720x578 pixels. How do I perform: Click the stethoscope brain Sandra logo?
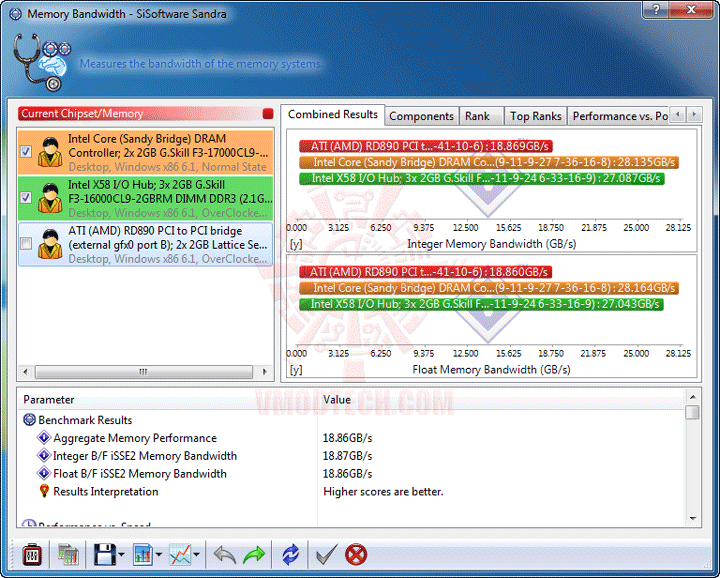pyautogui.click(x=42, y=62)
